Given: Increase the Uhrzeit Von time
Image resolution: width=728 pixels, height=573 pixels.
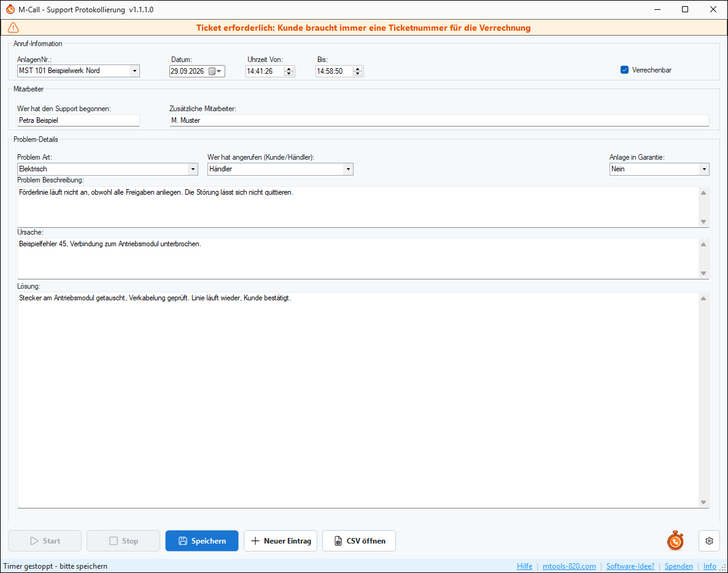Looking at the screenshot, I should tap(289, 69).
